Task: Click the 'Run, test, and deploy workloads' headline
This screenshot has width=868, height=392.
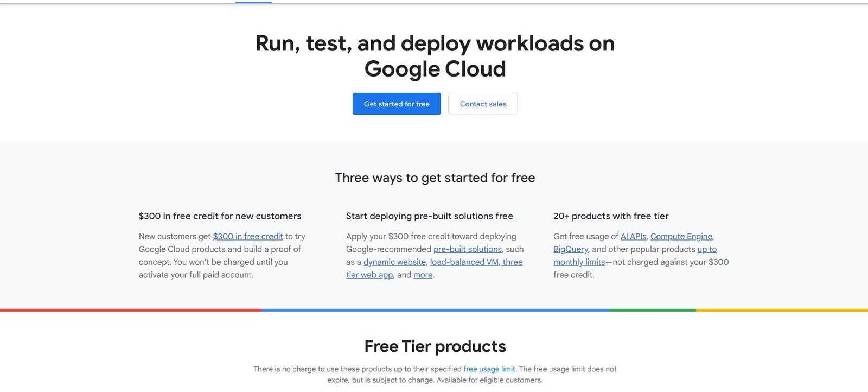Action: pyautogui.click(x=435, y=56)
